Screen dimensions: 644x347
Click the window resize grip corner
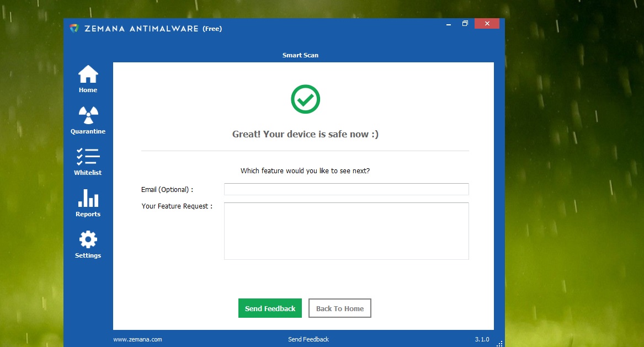point(499,344)
